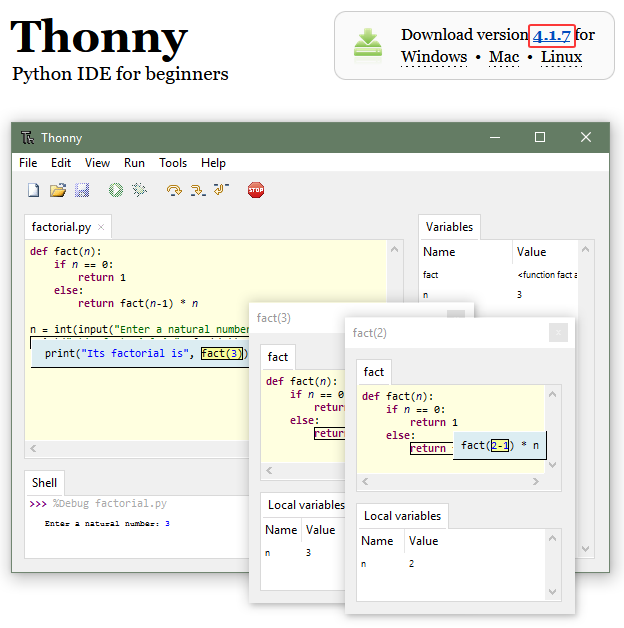This screenshot has height=628, width=624.
Task: Minimize the Thonny window
Action: 495,137
